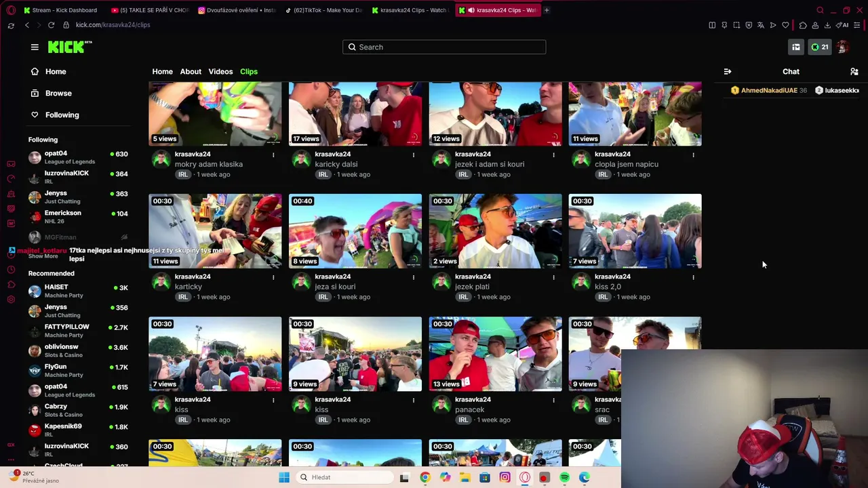
Task: Expand followed channels with Show More
Action: 43,256
